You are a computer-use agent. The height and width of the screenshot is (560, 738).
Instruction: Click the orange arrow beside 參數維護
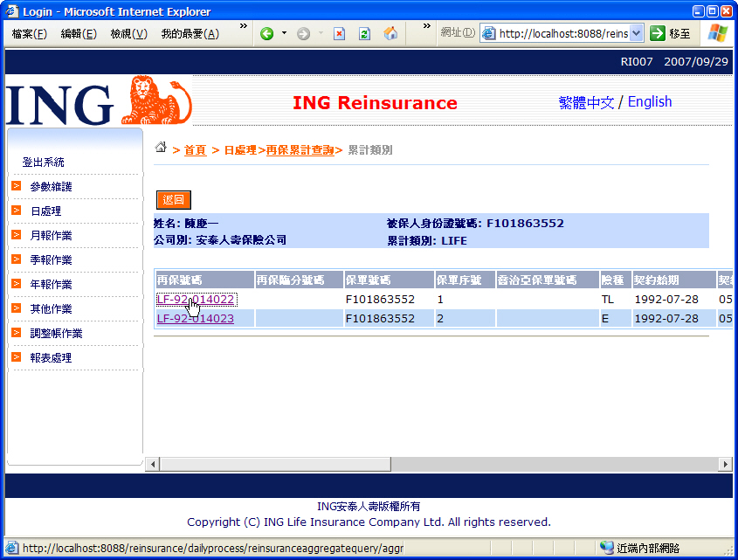coord(17,186)
